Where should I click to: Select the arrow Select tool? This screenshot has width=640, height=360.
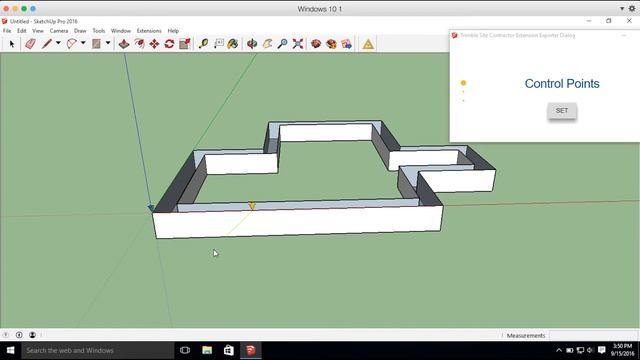12,44
